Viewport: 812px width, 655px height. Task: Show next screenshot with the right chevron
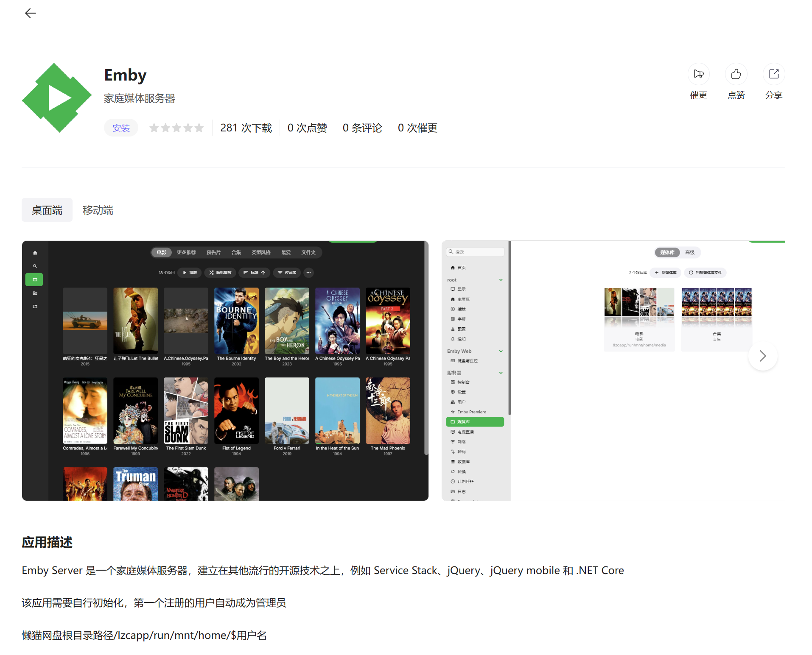(x=763, y=356)
